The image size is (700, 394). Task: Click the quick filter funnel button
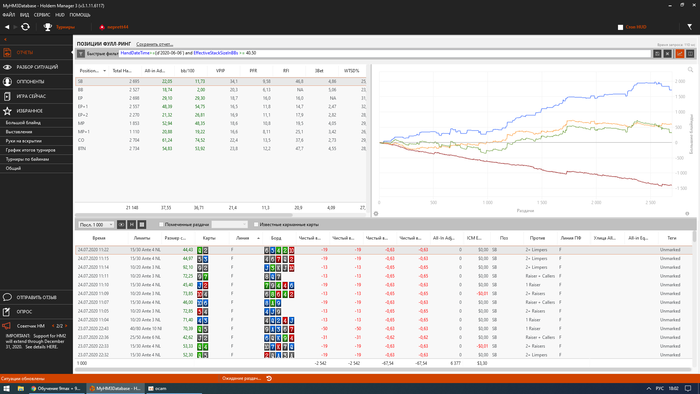click(81, 54)
